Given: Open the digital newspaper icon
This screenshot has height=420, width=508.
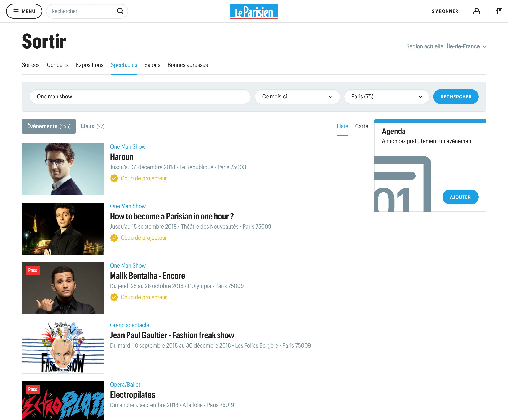Looking at the screenshot, I should 499,11.
